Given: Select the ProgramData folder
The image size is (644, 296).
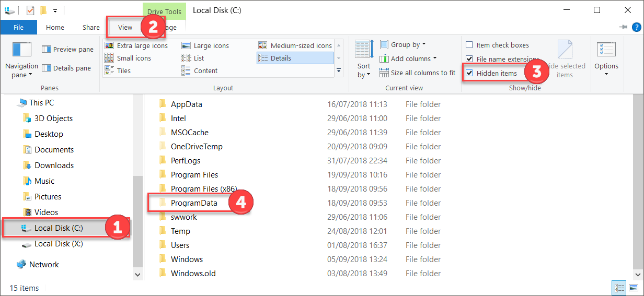Looking at the screenshot, I should pyautogui.click(x=194, y=203).
